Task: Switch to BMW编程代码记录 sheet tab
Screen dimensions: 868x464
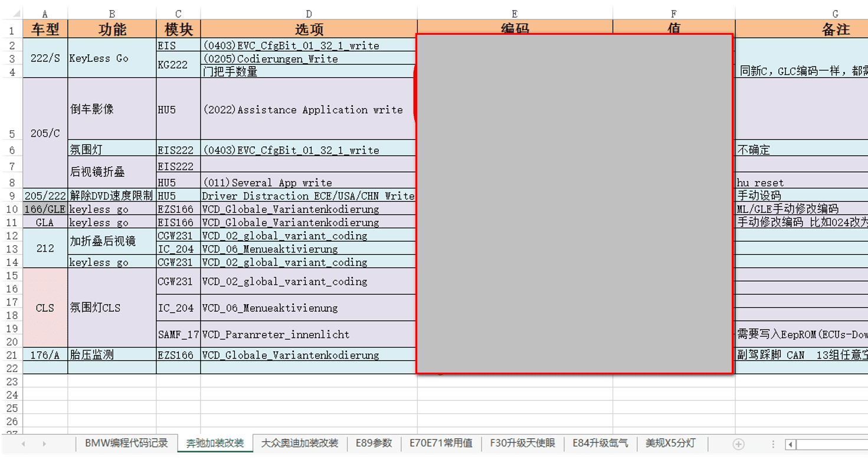Action: click(x=126, y=443)
